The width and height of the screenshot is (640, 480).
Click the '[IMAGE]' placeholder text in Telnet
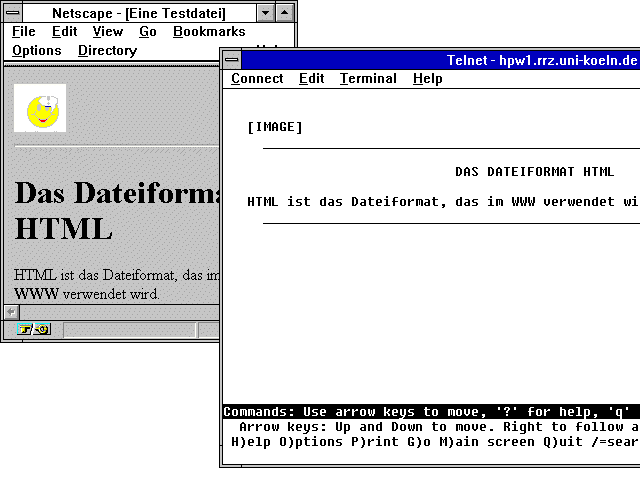[x=275, y=127]
